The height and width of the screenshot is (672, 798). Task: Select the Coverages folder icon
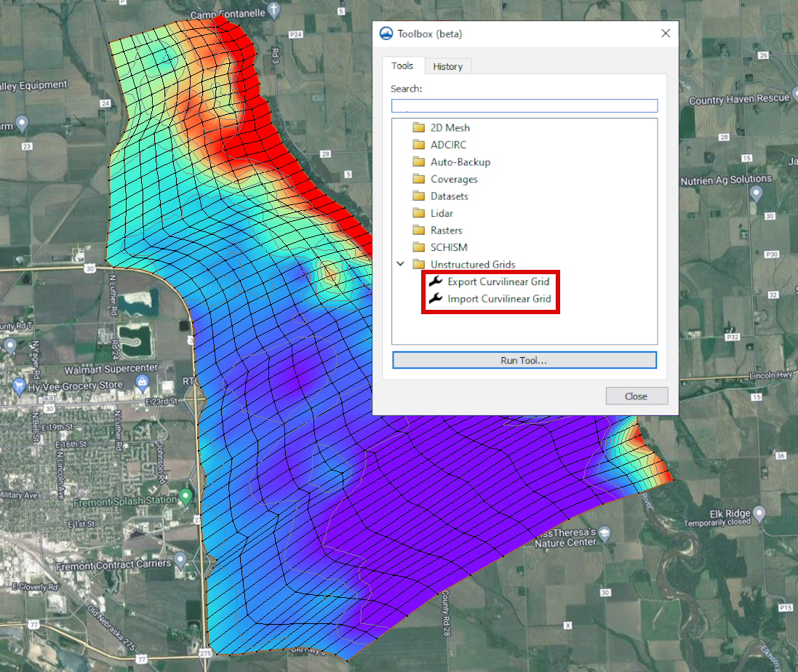[420, 178]
